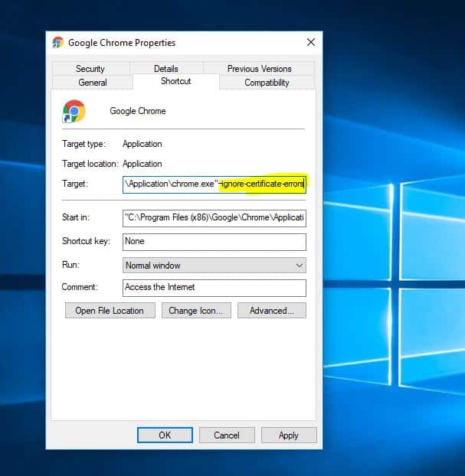This screenshot has width=465, height=476.
Task: Click into the Target text field
Action: coord(214,184)
